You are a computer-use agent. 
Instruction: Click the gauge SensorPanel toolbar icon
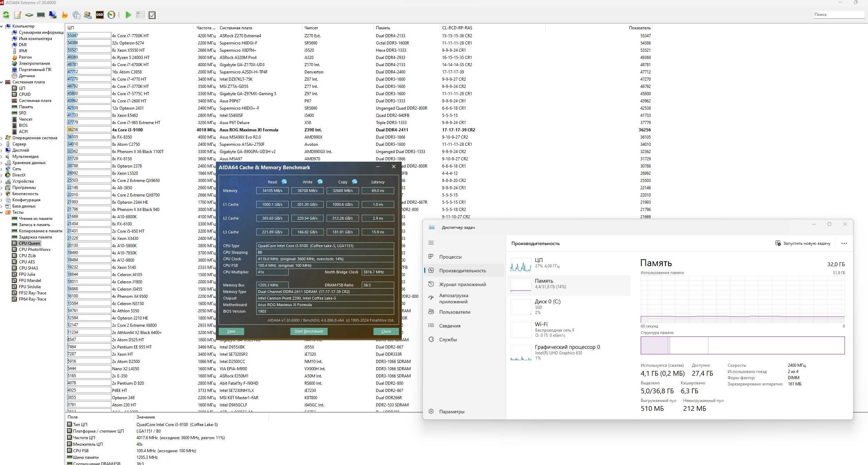(x=111, y=15)
